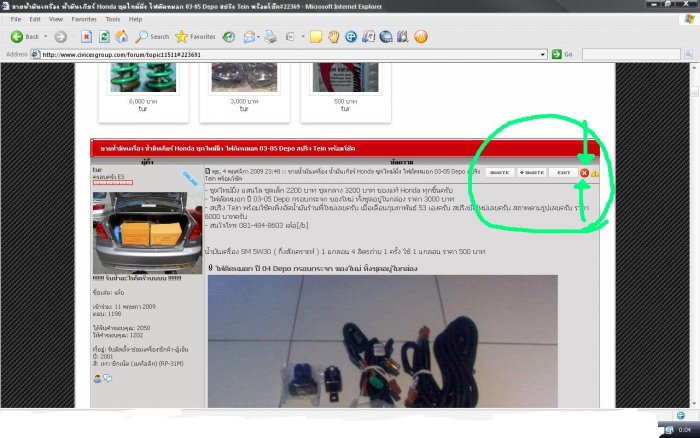Image resolution: width=700 pixels, height=438 pixels.
Task: Click the large wiring harness photo
Action: 383,341
